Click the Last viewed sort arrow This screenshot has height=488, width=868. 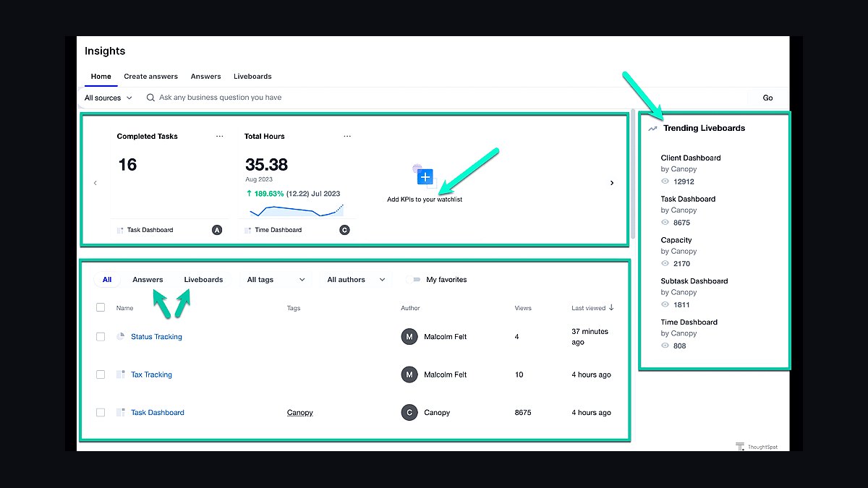pyautogui.click(x=611, y=307)
